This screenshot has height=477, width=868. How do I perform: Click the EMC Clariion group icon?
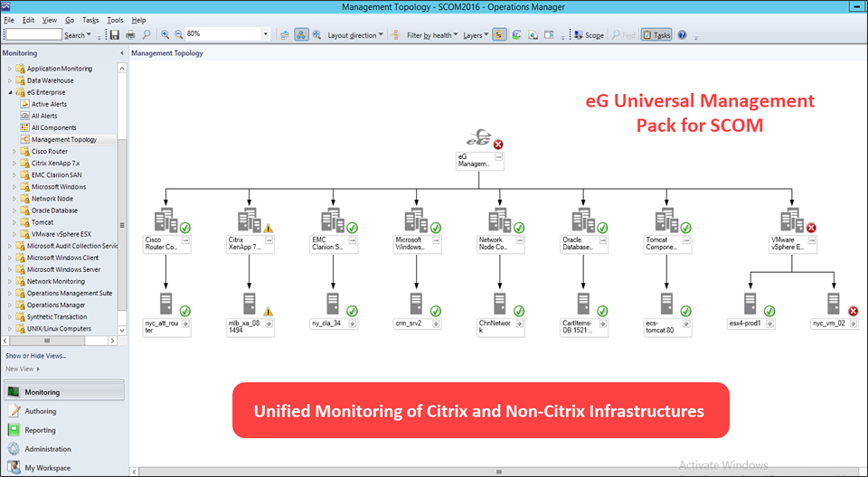(x=334, y=220)
